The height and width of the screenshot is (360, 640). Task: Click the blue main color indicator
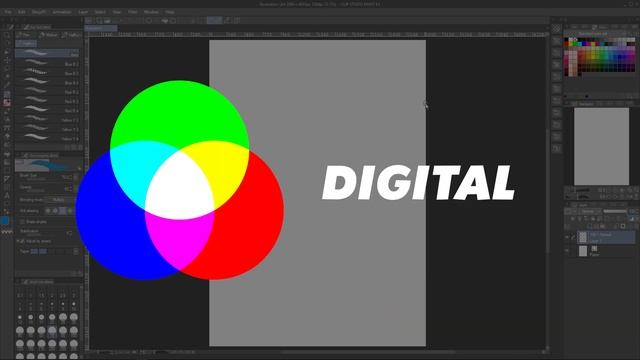coord(5,221)
